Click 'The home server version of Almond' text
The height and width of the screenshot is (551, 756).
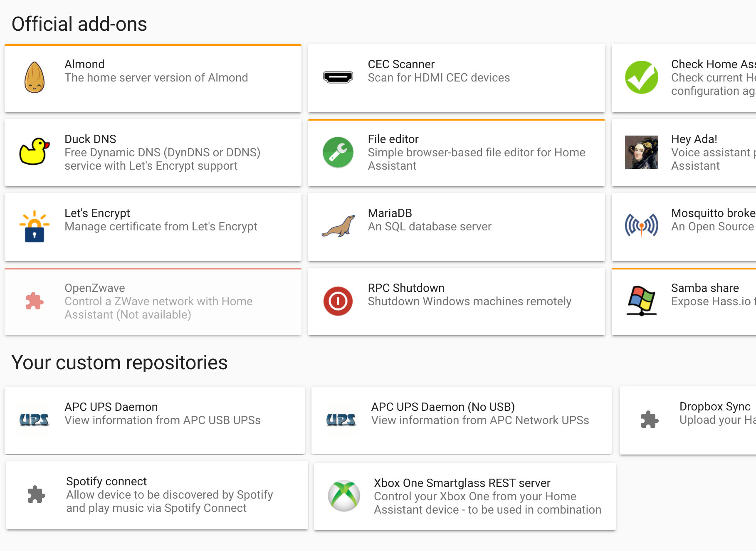pos(156,77)
